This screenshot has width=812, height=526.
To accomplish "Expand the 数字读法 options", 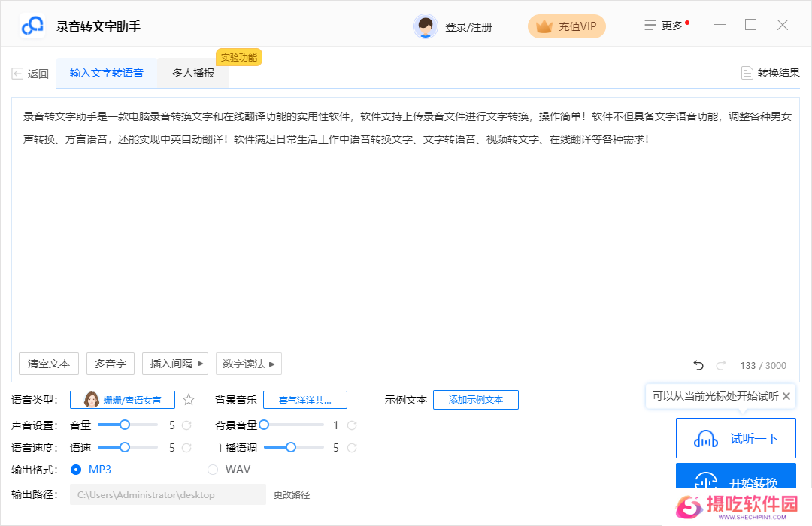I will coord(249,364).
